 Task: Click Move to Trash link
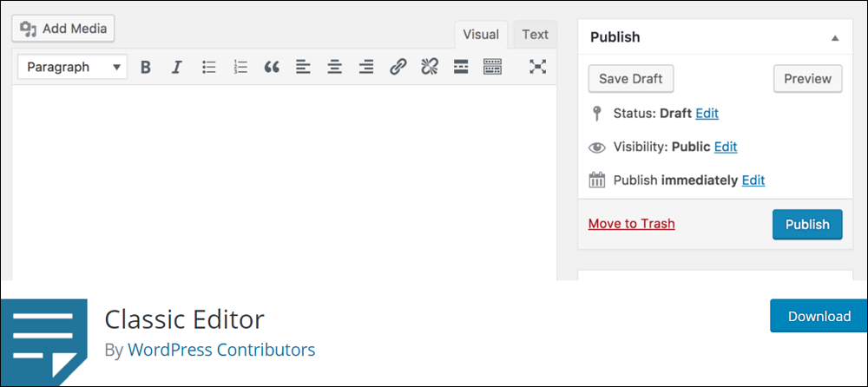pos(632,224)
